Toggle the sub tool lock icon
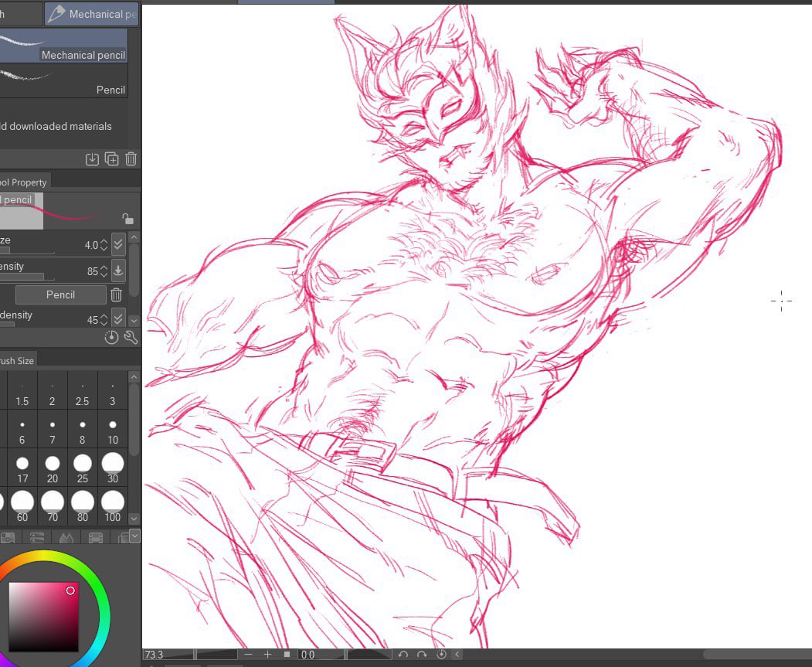Screen dimensions: 812x667 (128, 219)
